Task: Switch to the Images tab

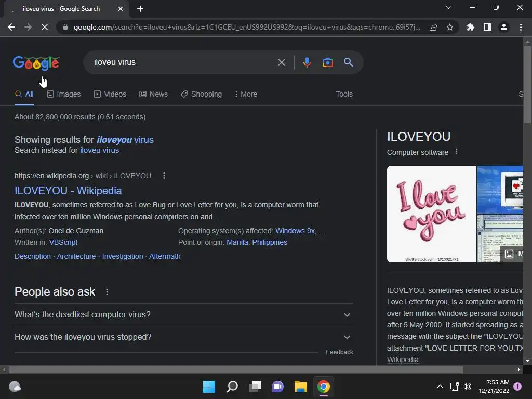Action: click(64, 94)
